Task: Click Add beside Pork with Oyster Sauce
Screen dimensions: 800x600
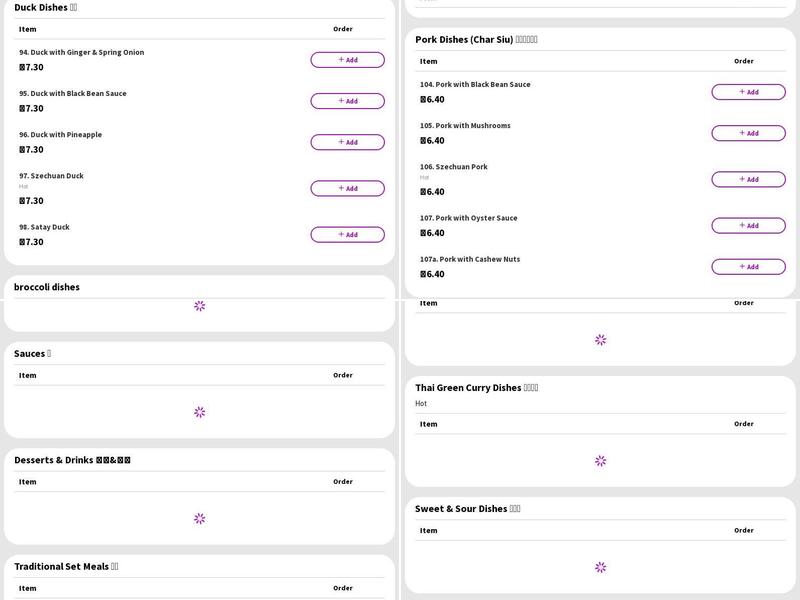Action: (x=748, y=226)
